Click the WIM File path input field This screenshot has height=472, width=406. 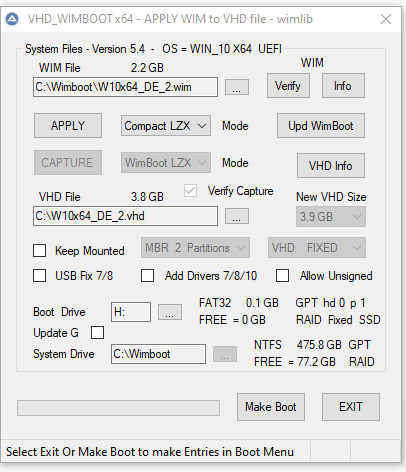[125, 87]
